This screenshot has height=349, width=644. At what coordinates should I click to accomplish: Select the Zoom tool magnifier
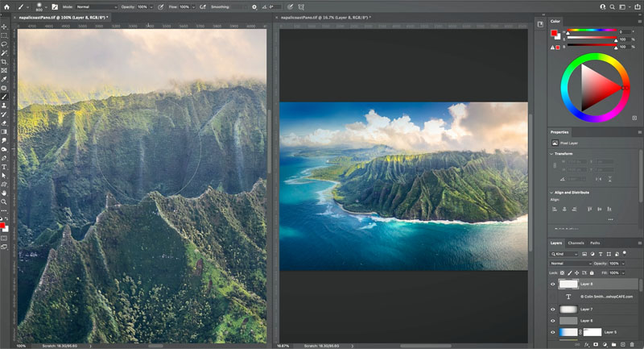click(x=4, y=202)
